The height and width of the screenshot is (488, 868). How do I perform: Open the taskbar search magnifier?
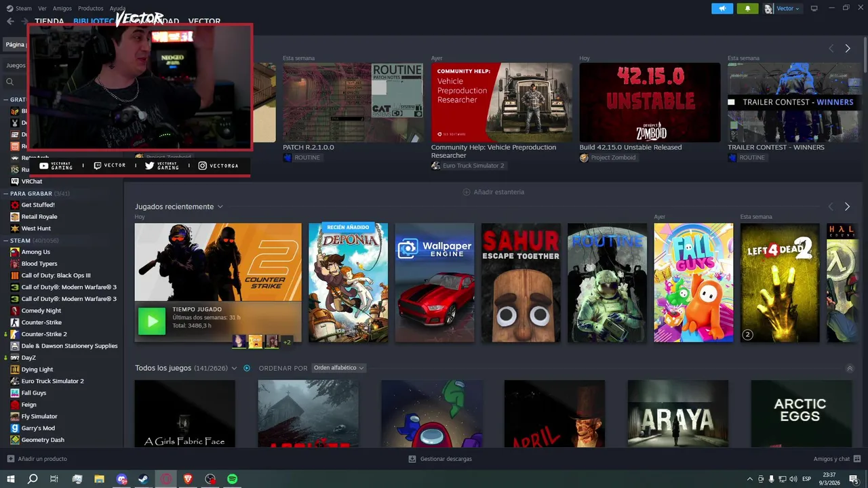[x=32, y=479]
